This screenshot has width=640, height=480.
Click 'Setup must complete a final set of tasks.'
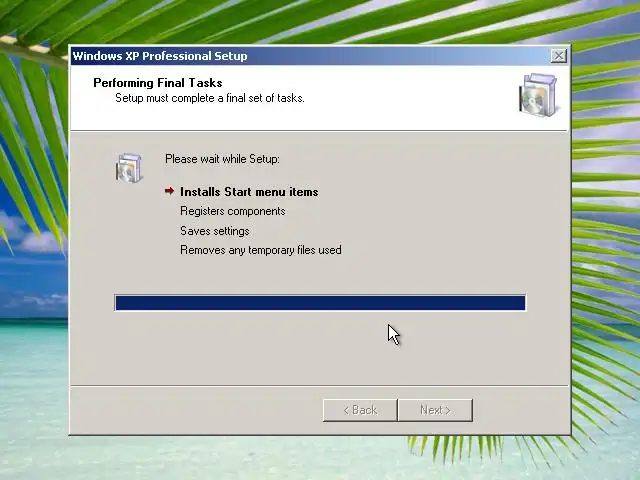click(210, 98)
